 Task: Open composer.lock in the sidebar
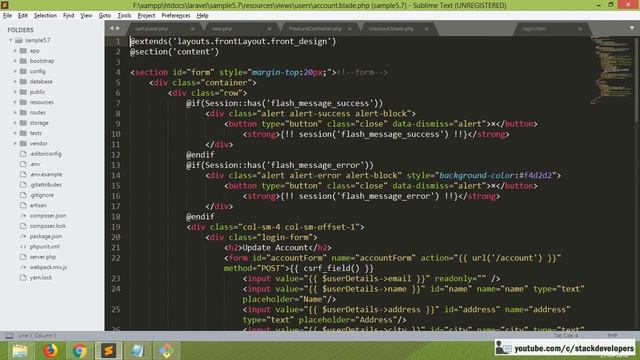(47, 226)
